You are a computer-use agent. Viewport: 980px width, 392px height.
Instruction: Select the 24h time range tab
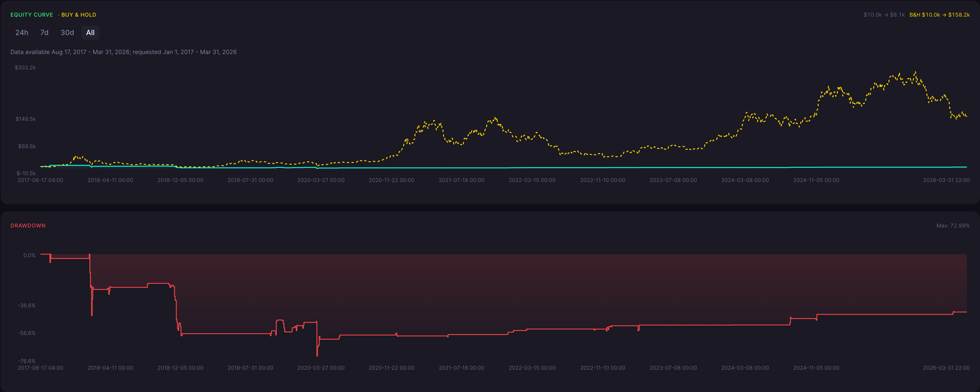pyautogui.click(x=22, y=33)
